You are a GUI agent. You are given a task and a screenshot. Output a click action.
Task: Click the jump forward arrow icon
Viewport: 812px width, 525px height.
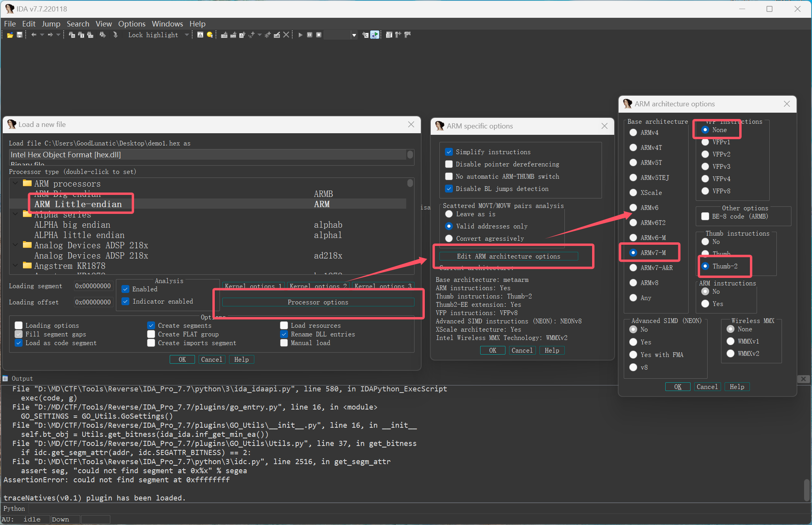coord(50,35)
